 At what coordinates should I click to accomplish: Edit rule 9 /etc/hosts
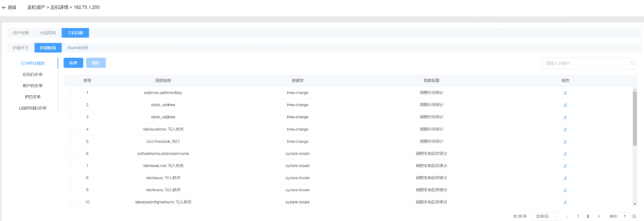point(565,190)
